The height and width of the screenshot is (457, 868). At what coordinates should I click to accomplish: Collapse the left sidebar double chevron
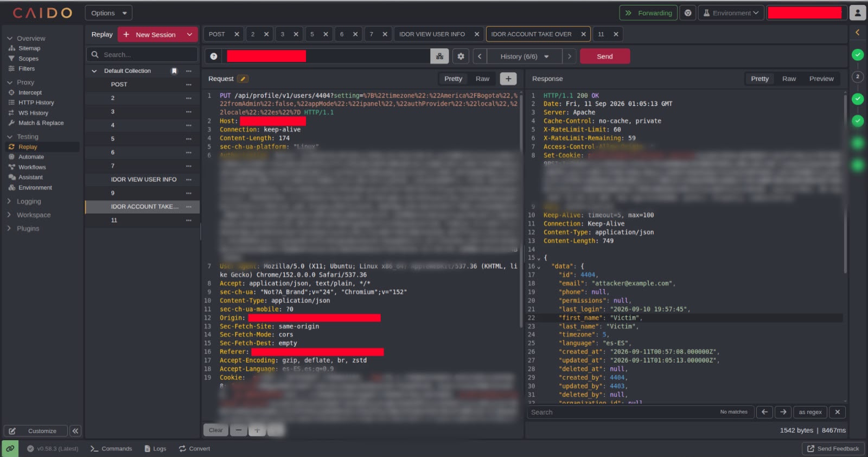point(75,431)
